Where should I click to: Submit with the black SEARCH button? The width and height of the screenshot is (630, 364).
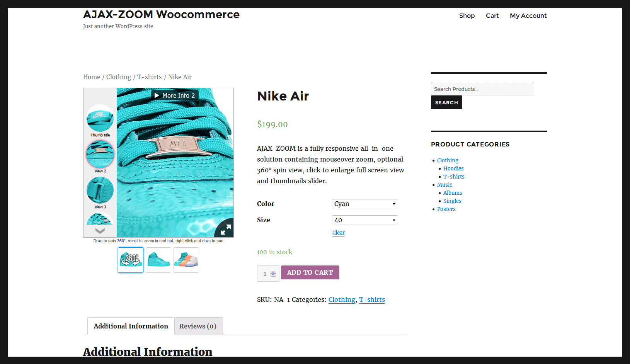[x=446, y=102]
